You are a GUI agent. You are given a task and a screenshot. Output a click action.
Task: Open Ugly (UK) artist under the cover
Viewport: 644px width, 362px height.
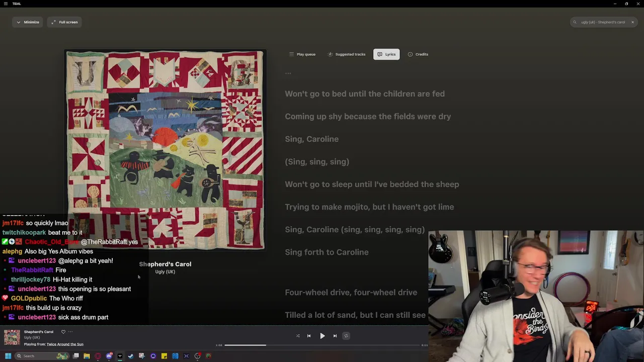click(x=165, y=272)
